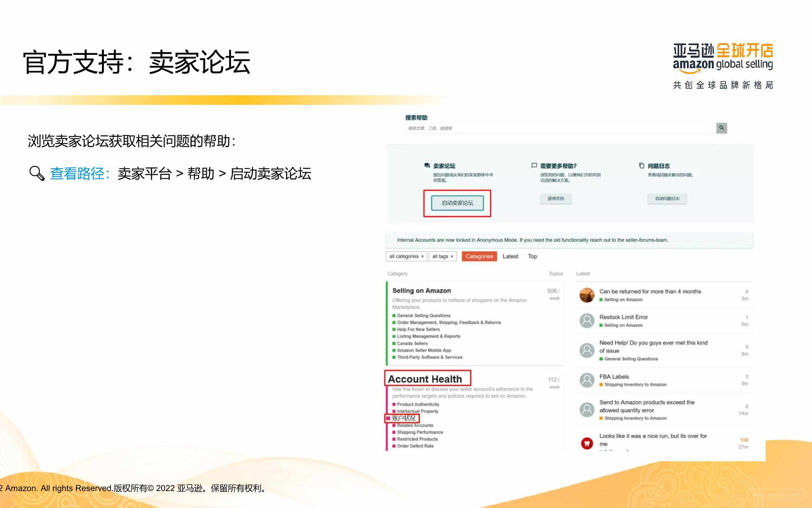Open Amazon Seller Mobile App subcategory
The height and width of the screenshot is (508, 812).
(424, 350)
